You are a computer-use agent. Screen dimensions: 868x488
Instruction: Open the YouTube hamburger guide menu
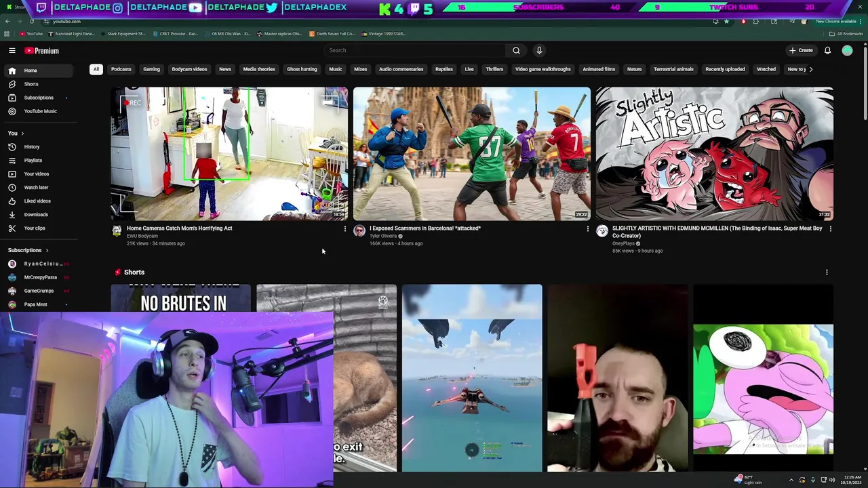[12, 51]
